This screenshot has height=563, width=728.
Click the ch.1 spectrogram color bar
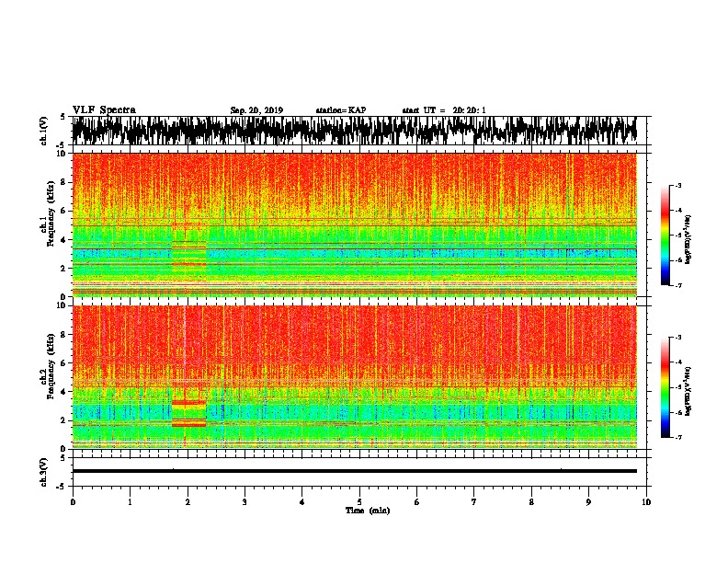[665, 236]
